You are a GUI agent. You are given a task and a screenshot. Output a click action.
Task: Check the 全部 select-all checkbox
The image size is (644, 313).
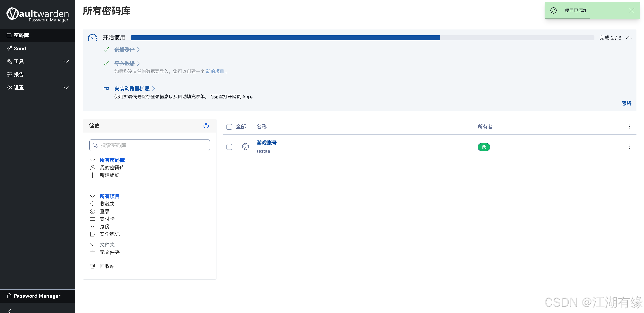[x=229, y=127]
